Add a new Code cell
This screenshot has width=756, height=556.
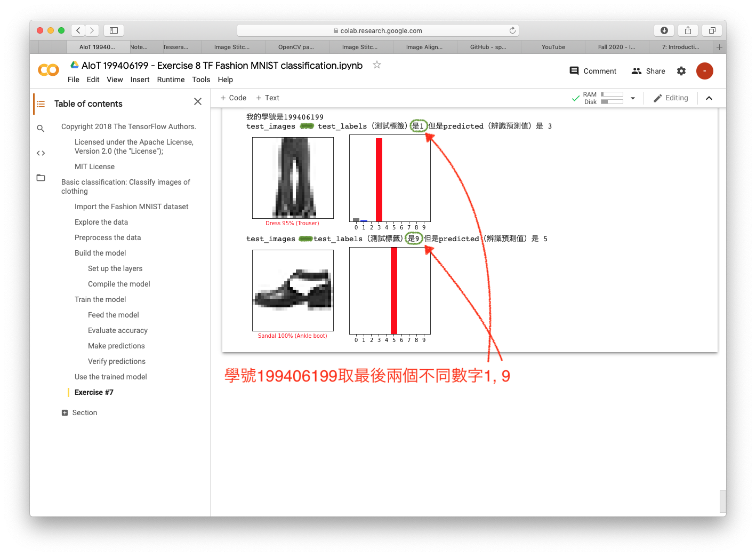click(x=233, y=98)
